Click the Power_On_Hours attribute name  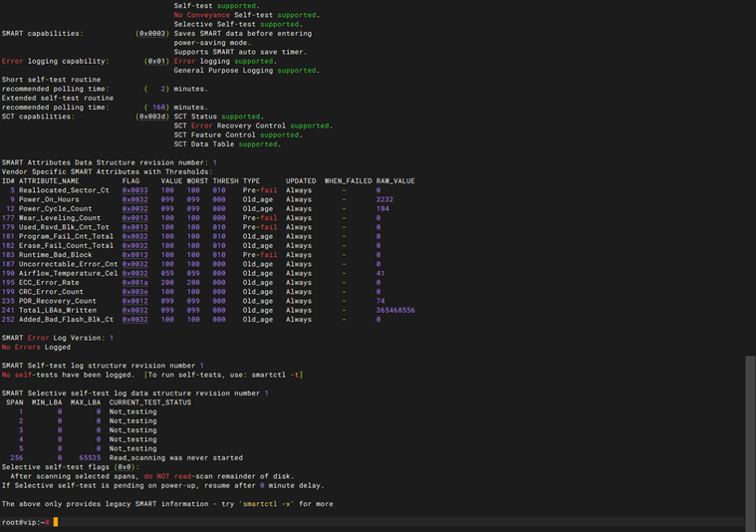tap(49, 199)
